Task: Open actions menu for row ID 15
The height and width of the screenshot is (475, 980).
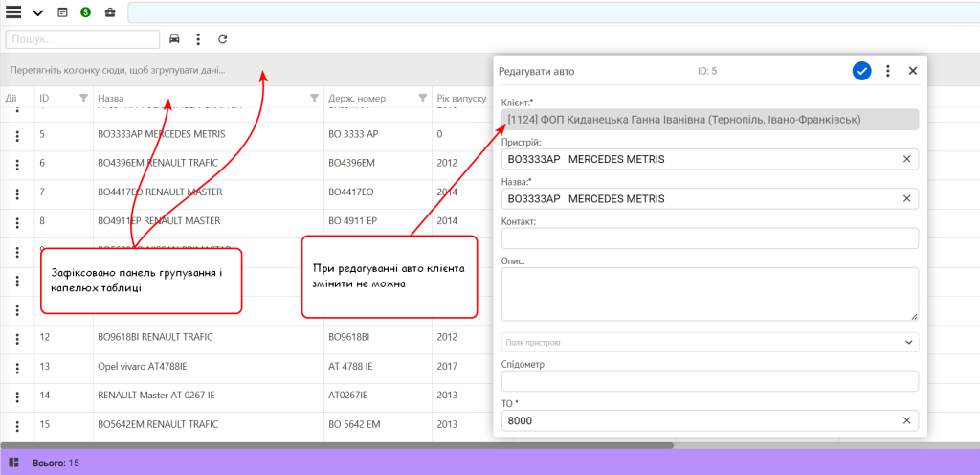Action: pos(17,426)
